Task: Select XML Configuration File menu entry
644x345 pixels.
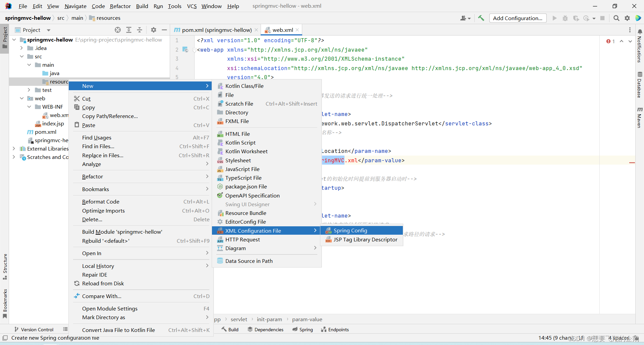Action: (x=267, y=231)
